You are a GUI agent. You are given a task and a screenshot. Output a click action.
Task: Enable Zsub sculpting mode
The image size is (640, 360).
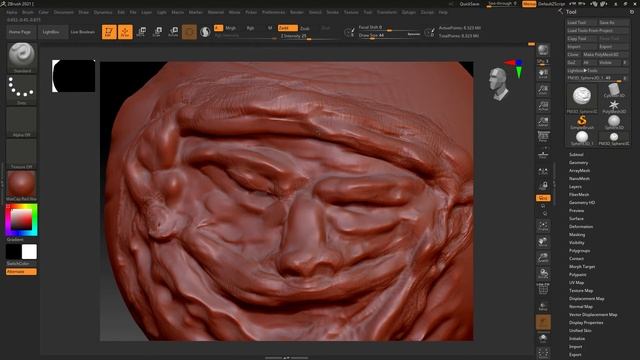click(304, 28)
